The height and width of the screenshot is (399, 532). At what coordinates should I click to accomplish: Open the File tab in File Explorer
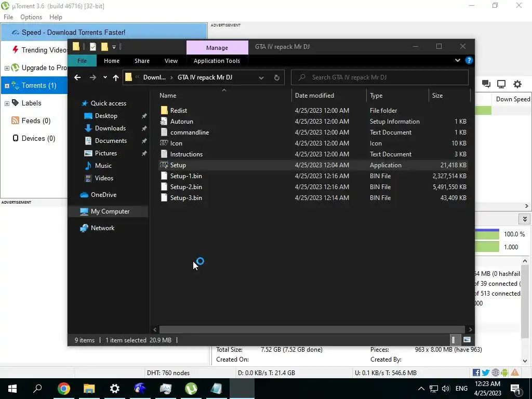point(82,61)
